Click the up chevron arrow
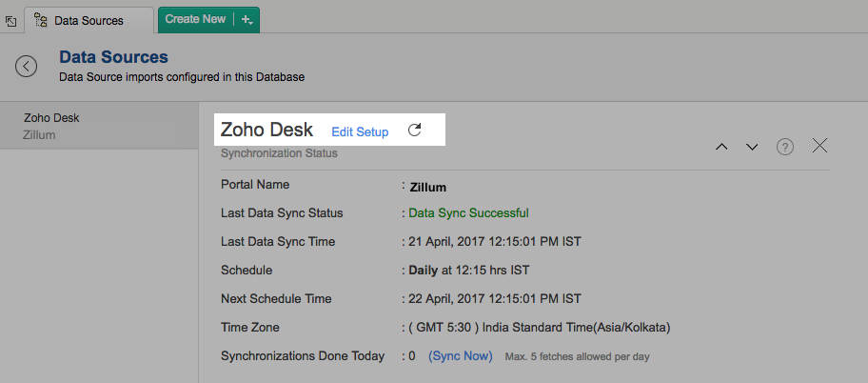The image size is (868, 383). coord(721,147)
